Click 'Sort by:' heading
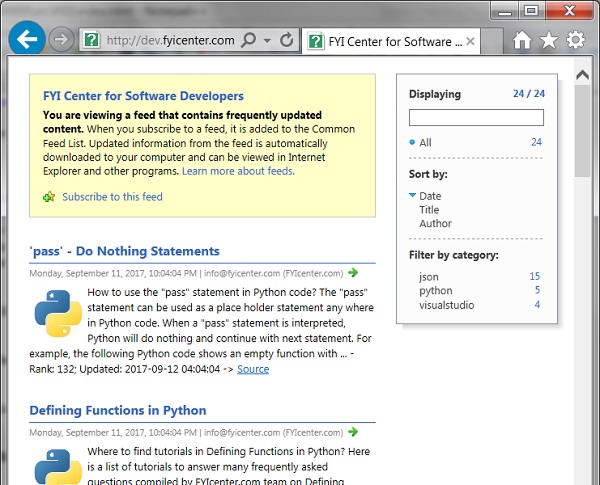Image resolution: width=600 pixels, height=485 pixels. coord(428,175)
